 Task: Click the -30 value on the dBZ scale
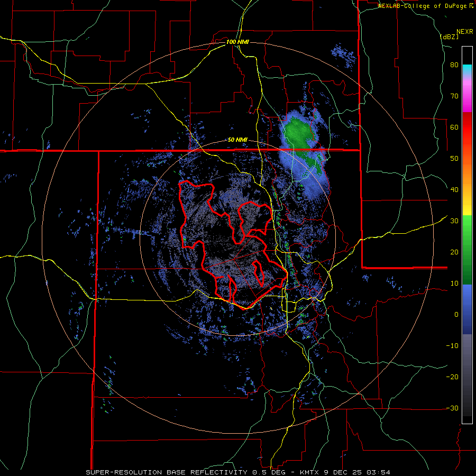pos(452,408)
